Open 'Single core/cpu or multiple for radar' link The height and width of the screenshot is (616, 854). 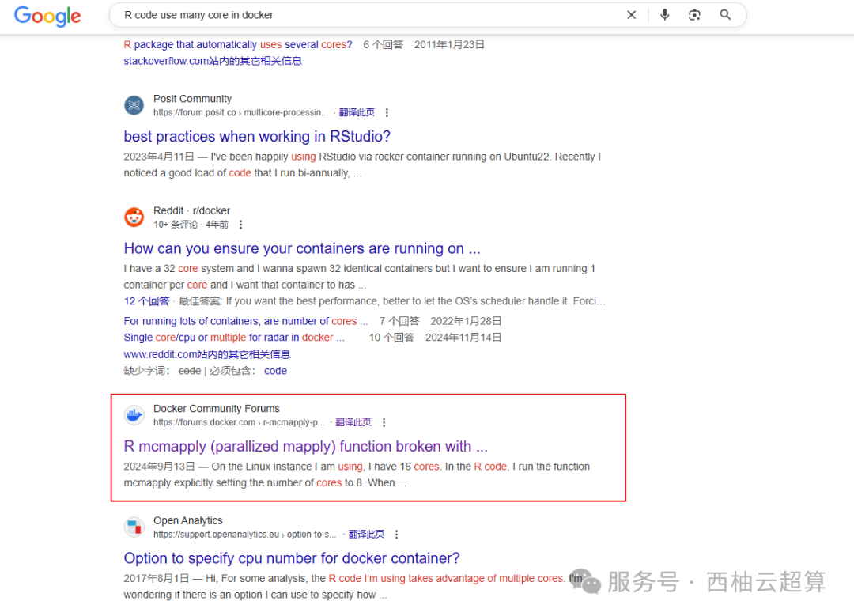(234, 338)
